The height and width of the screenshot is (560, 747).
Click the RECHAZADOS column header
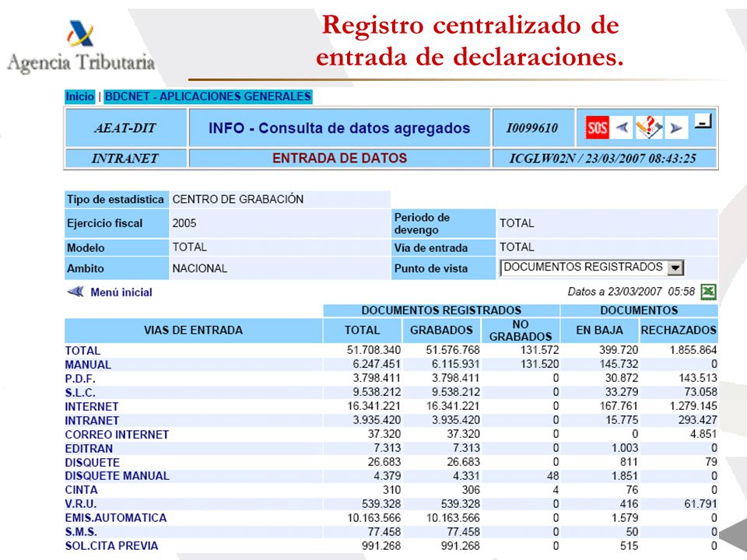679,330
